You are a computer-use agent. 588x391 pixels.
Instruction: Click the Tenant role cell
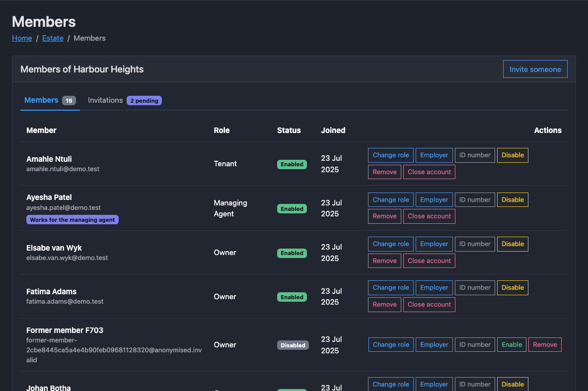[x=225, y=164]
